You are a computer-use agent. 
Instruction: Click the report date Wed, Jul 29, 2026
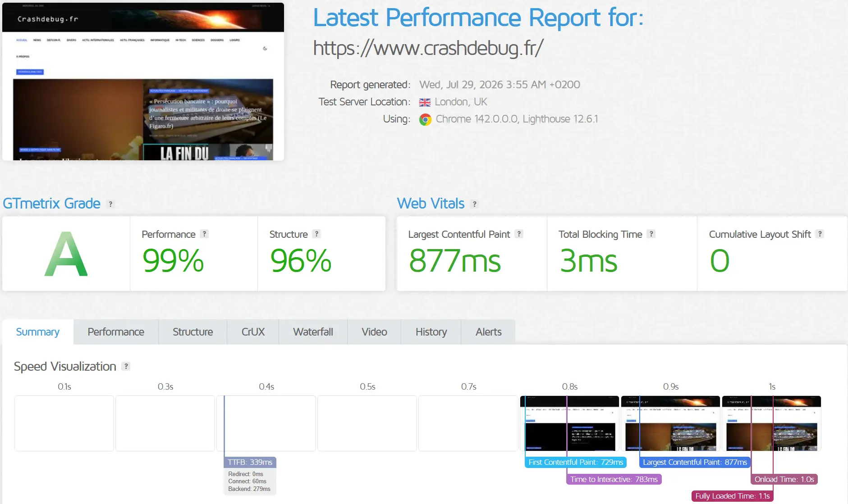click(500, 85)
